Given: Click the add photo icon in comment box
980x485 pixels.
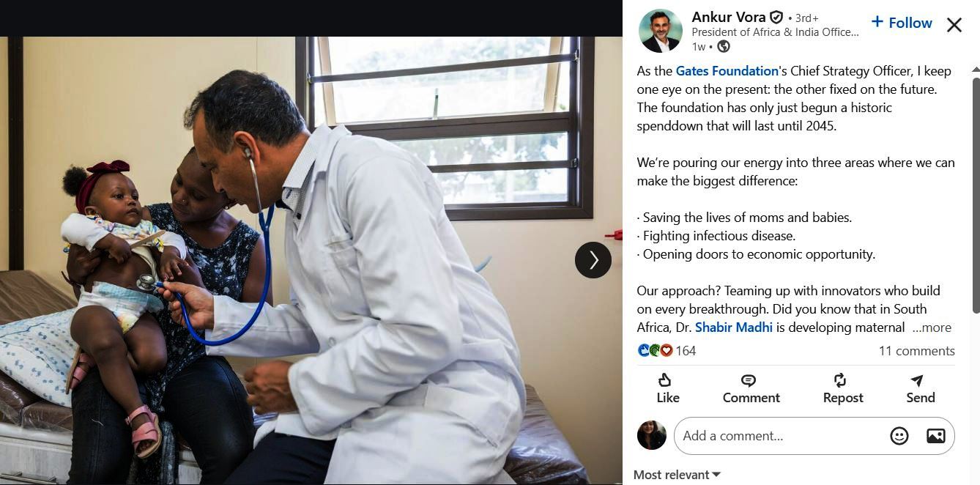Looking at the screenshot, I should [x=936, y=436].
